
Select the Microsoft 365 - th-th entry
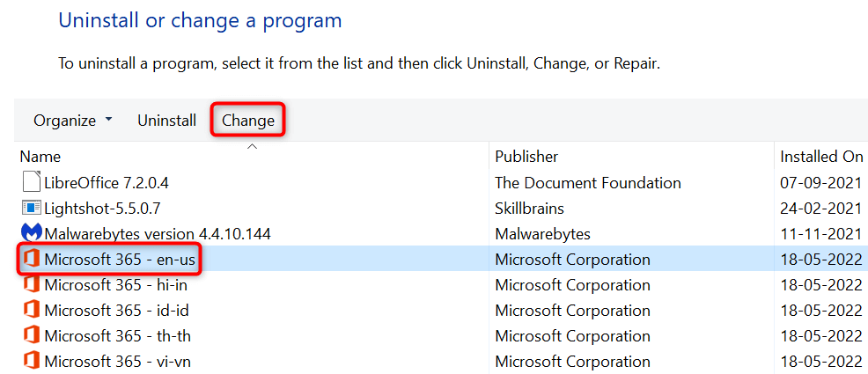tap(118, 336)
